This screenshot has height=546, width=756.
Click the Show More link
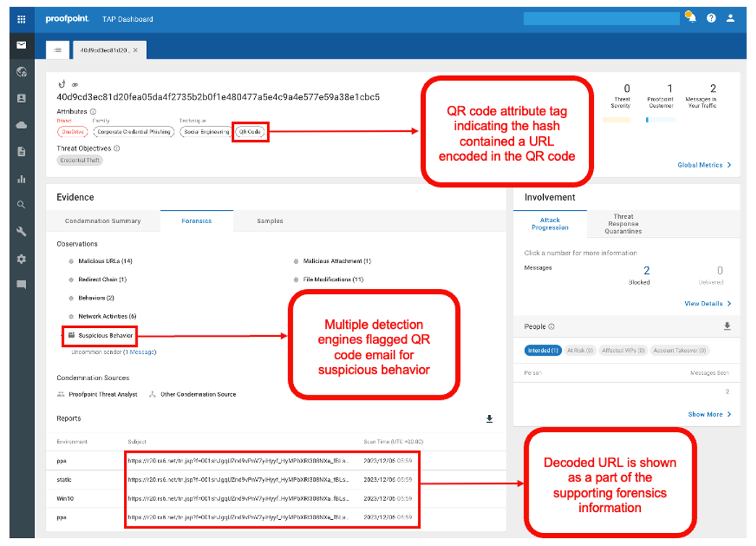709,414
